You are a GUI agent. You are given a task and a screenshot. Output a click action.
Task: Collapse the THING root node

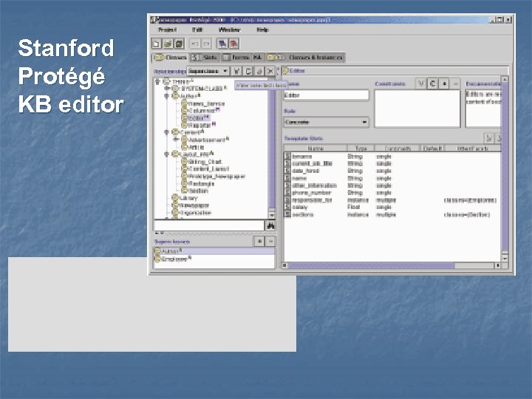pos(157,81)
